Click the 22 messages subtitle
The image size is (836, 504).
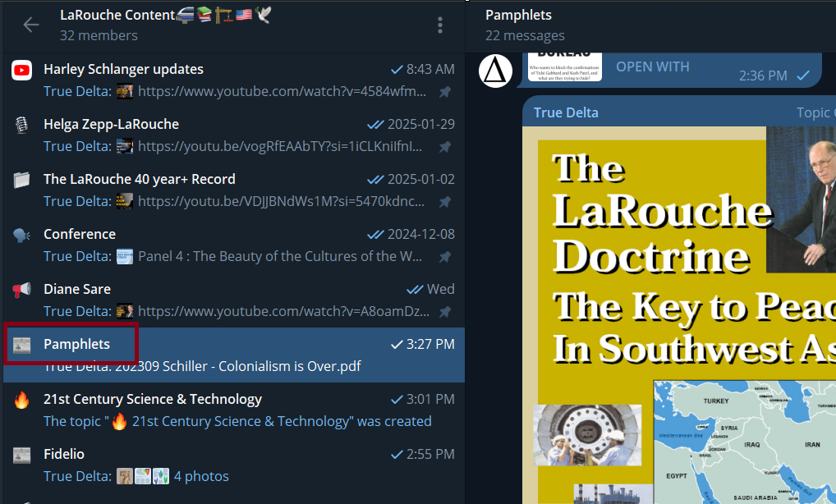[x=525, y=35]
